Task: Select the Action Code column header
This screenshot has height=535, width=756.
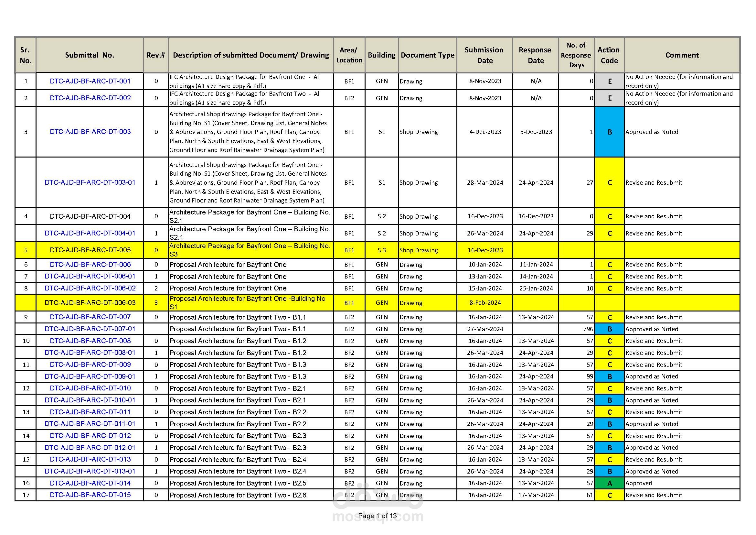Action: pos(609,55)
